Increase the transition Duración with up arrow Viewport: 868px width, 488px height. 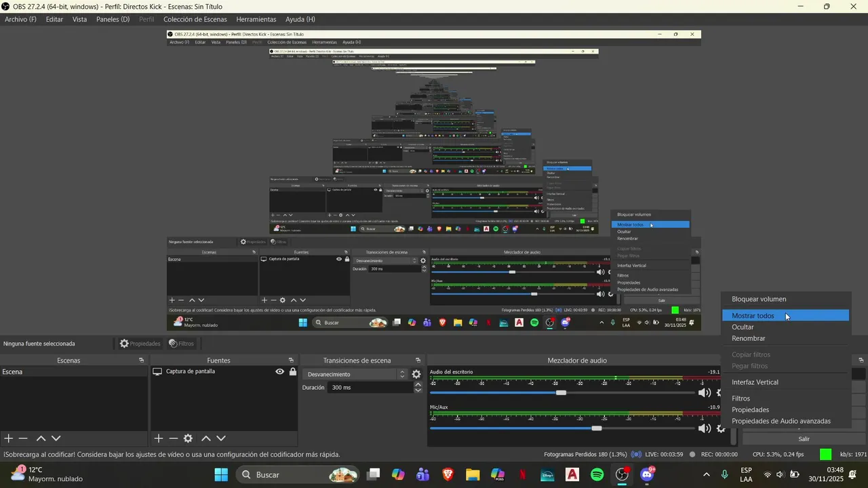pyautogui.click(x=418, y=384)
